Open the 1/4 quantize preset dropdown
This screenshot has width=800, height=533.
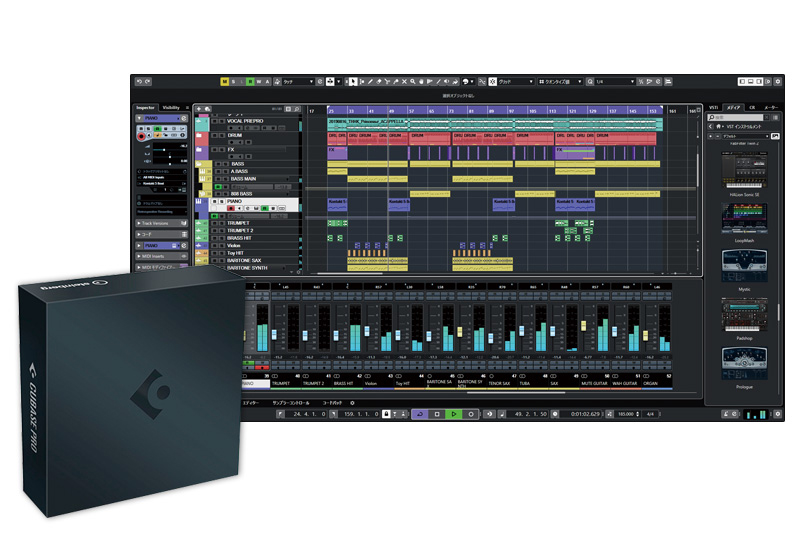tap(614, 82)
